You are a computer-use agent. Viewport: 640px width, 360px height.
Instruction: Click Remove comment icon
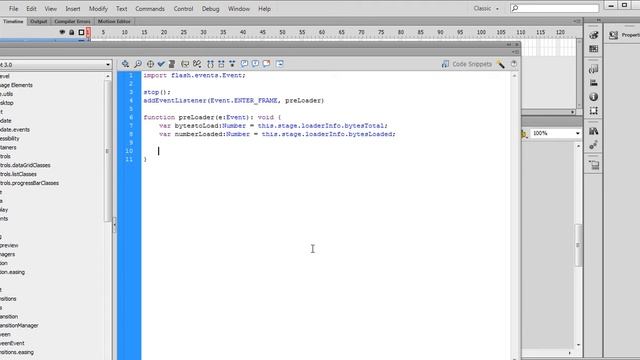[x=267, y=64]
